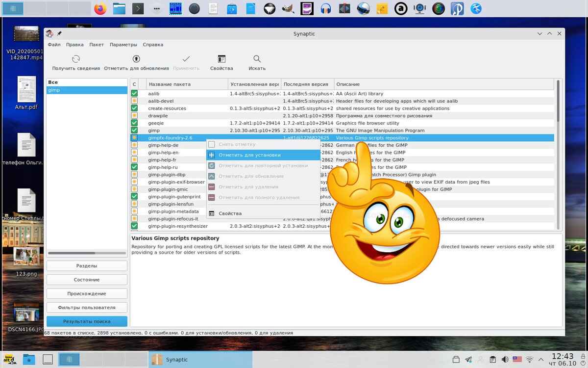The image size is (588, 368).
Task: Click the Результаты поиска button
Action: [87, 321]
